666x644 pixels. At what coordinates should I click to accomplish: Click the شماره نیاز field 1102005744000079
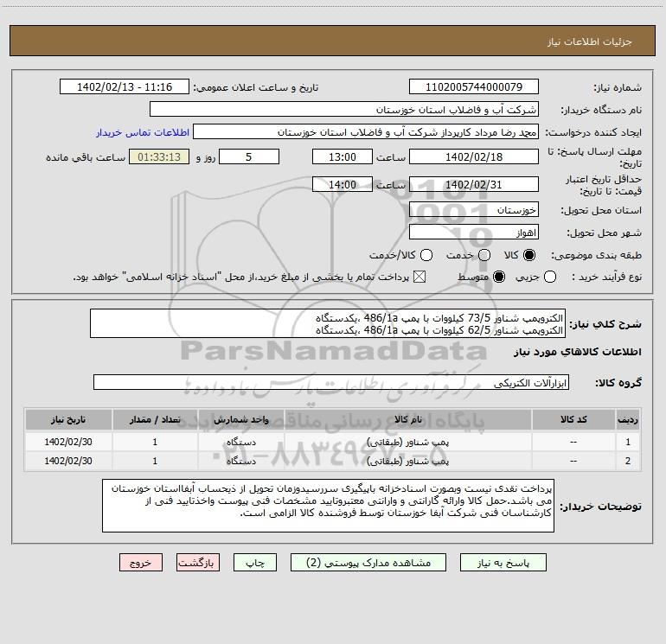[474, 87]
